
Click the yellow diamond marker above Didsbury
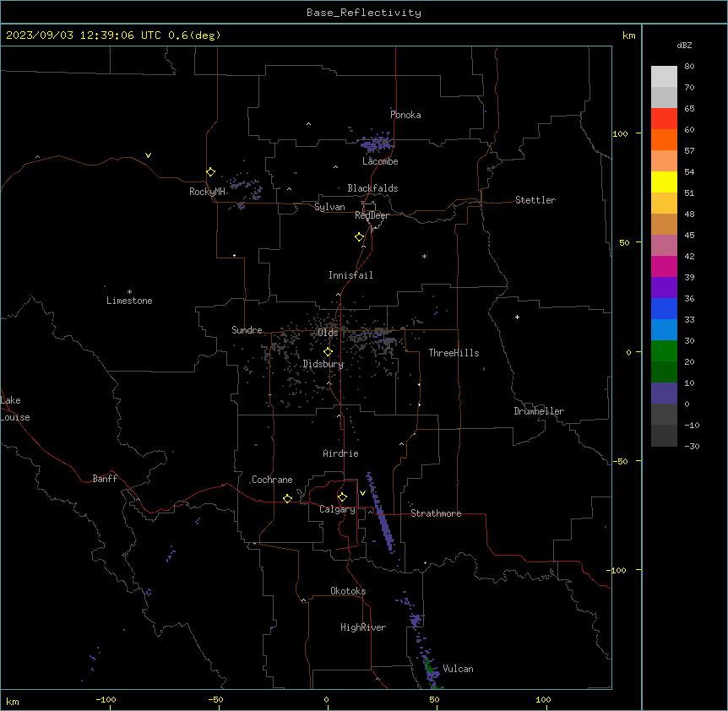(x=328, y=352)
